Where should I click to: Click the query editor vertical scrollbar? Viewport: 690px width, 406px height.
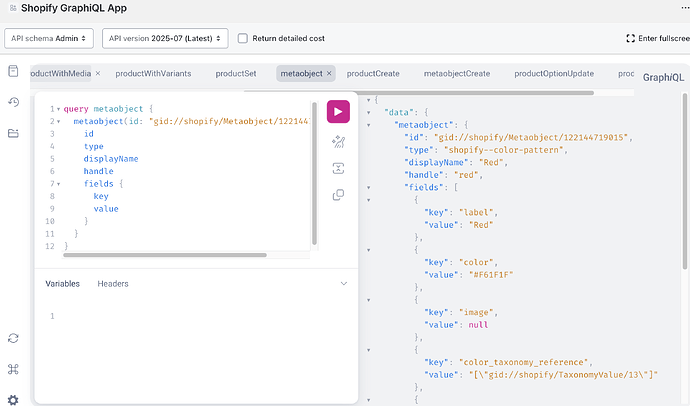coord(314,173)
